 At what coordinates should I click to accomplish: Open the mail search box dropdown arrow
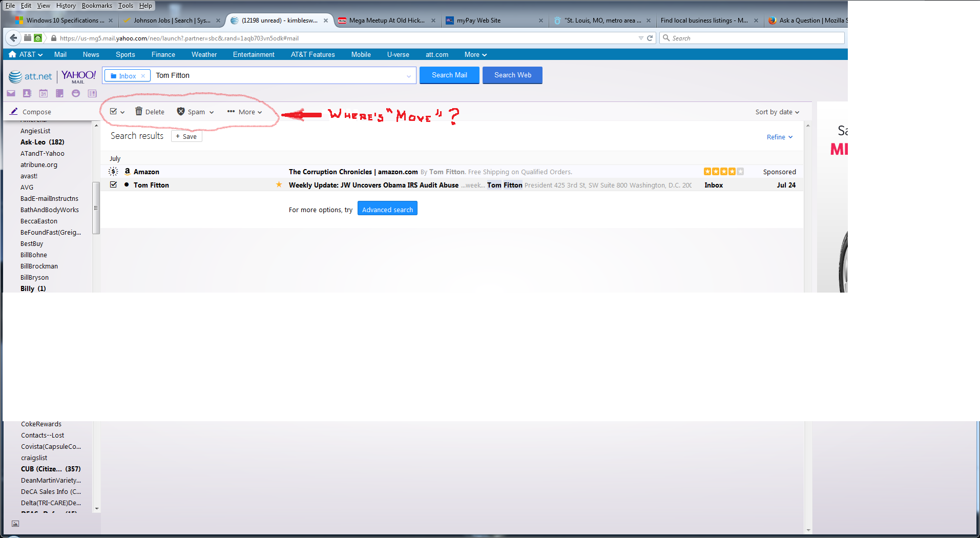(409, 76)
